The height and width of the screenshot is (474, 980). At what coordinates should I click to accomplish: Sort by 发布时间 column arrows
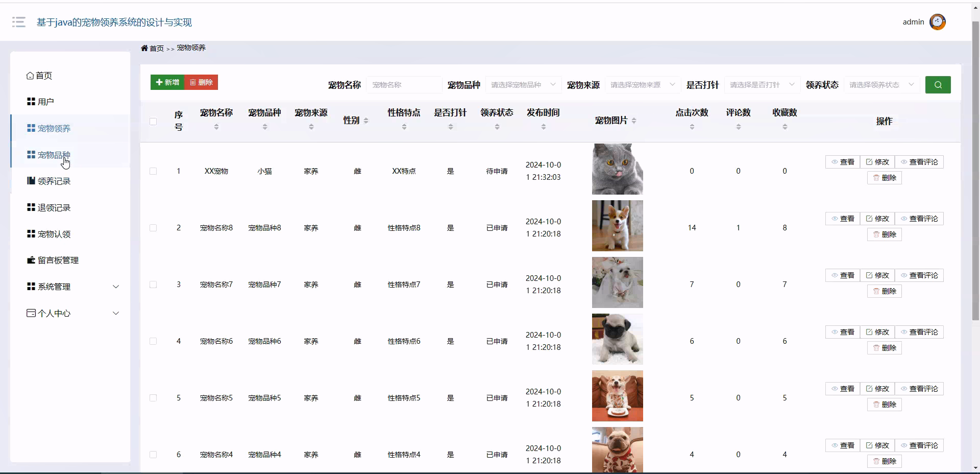pyautogui.click(x=544, y=127)
